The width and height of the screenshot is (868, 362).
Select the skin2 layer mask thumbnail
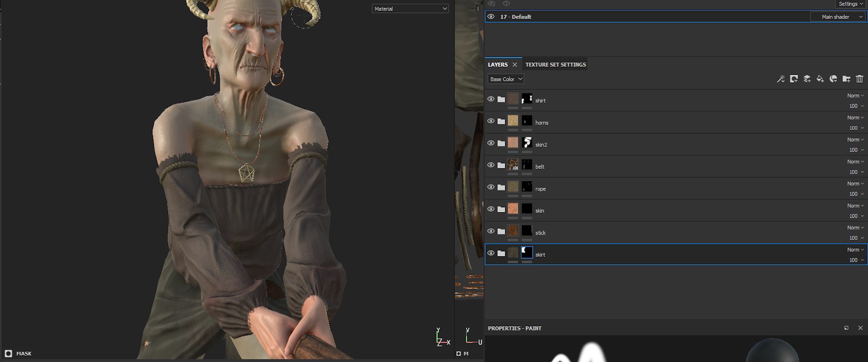[x=527, y=143]
